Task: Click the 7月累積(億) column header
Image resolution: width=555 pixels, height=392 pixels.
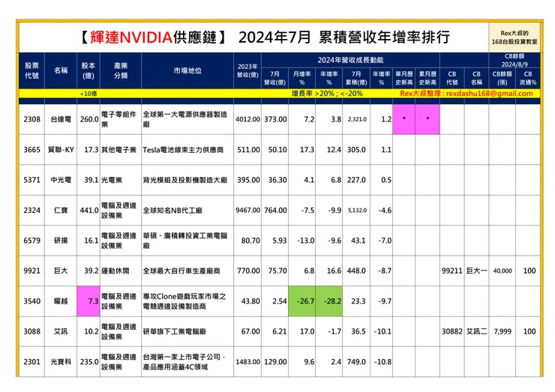Action: pos(356,78)
